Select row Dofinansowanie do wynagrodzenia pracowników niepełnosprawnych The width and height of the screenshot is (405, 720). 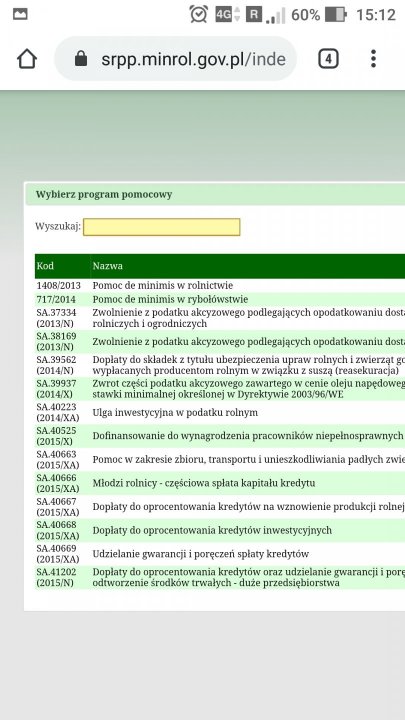coord(220,436)
